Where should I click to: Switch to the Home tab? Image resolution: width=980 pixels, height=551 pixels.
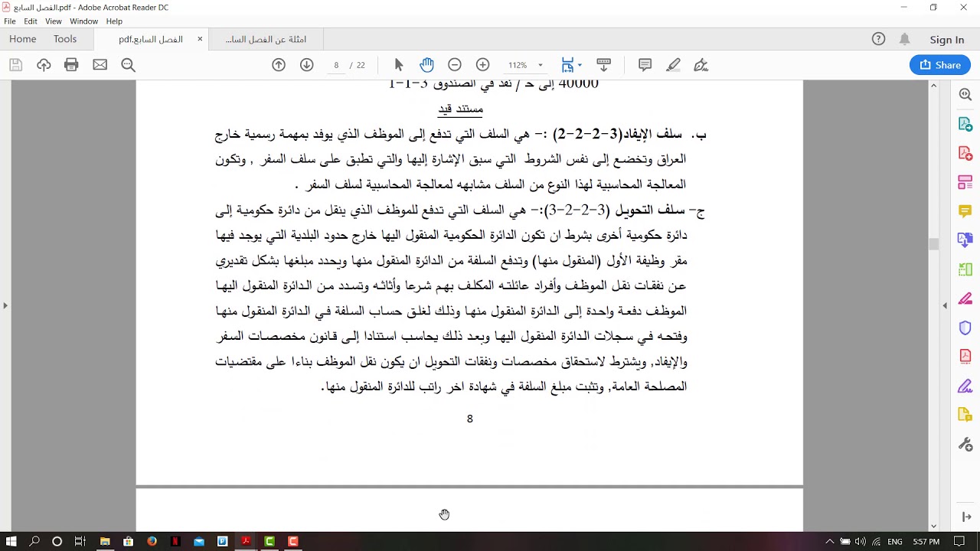(x=23, y=39)
